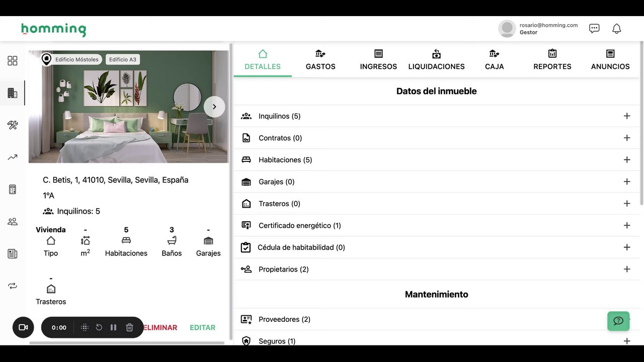Open the help chat bubble button
Image resolution: width=644 pixels, height=362 pixels.
tap(618, 321)
